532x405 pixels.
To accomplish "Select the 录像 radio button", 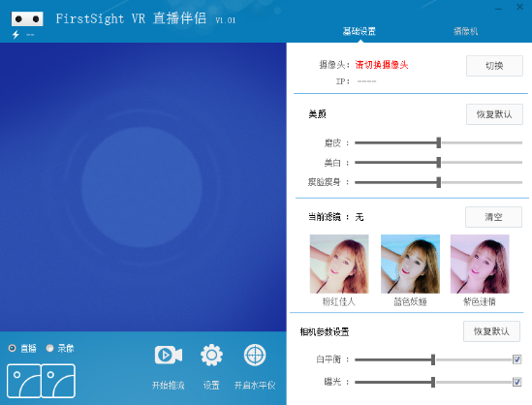I will tap(49, 348).
